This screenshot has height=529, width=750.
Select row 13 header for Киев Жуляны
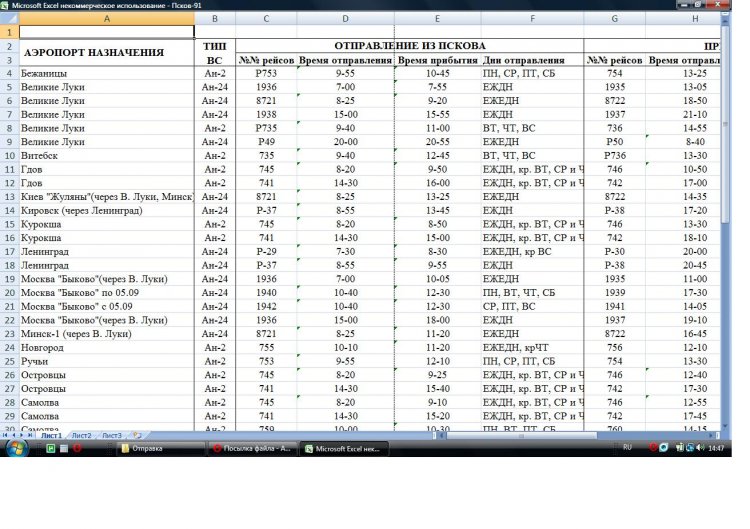coord(9,197)
